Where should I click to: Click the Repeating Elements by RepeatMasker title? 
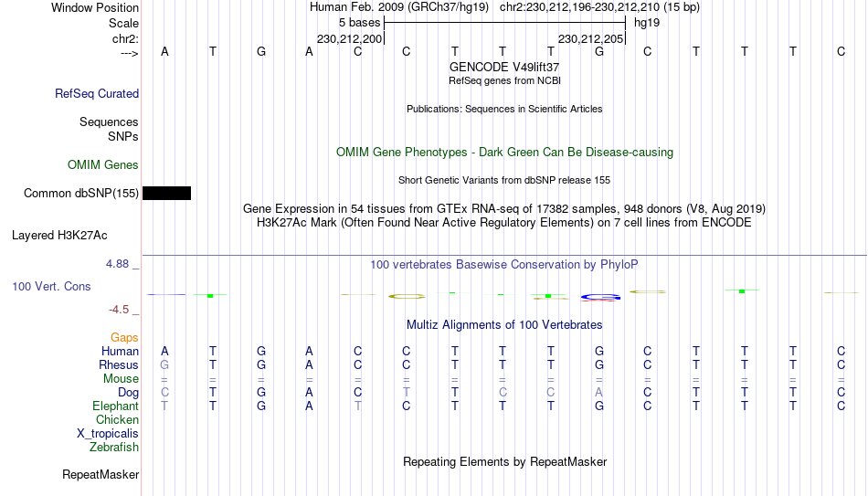coord(504,461)
